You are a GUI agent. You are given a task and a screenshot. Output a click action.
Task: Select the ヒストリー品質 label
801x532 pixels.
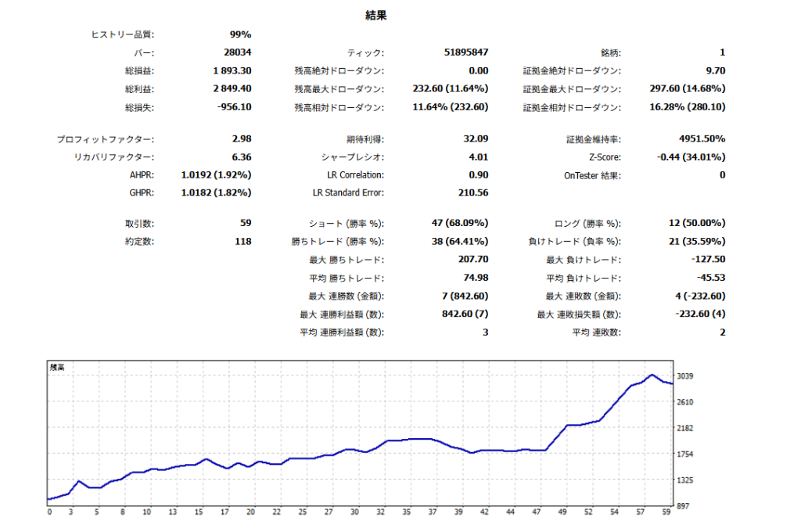click(x=124, y=34)
